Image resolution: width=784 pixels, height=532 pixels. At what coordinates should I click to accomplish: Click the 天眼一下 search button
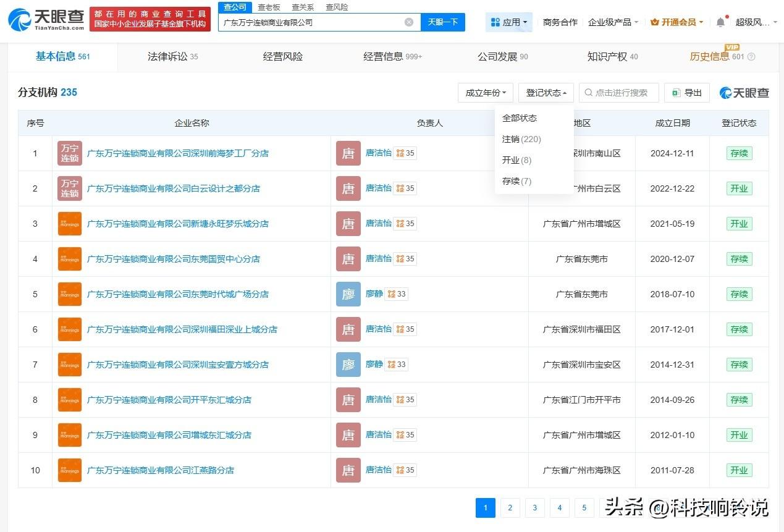[x=443, y=22]
